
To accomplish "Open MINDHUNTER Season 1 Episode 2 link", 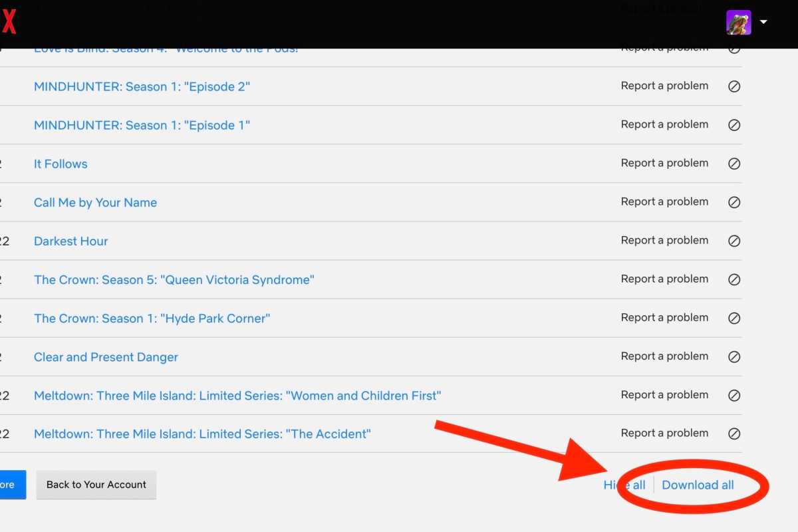I will point(142,86).
